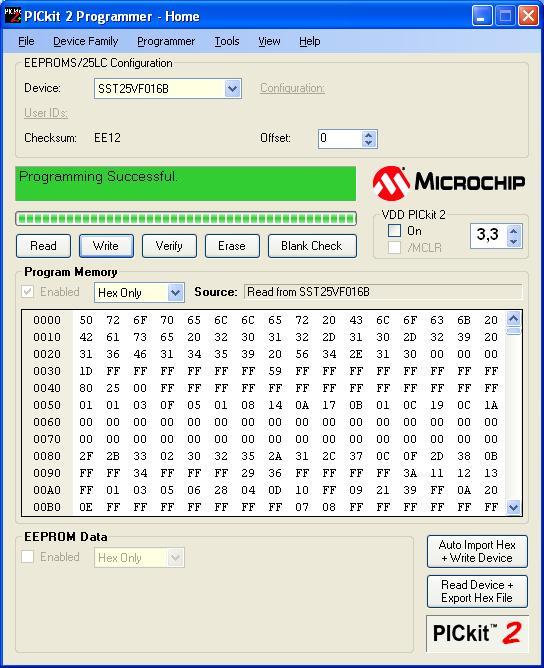Image resolution: width=544 pixels, height=668 pixels.
Task: Click the Blank Check button
Action: click(x=312, y=246)
